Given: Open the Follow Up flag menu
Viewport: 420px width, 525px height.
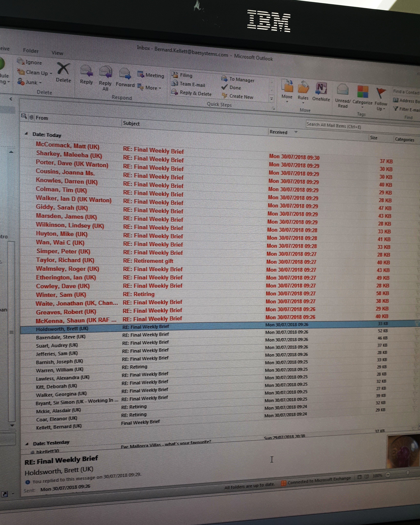Looking at the screenshot, I should pyautogui.click(x=381, y=99).
